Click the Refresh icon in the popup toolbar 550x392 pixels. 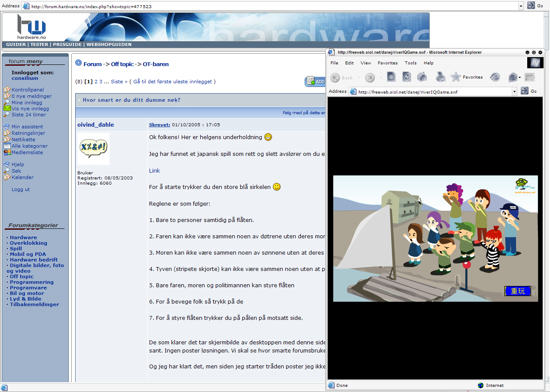point(406,77)
